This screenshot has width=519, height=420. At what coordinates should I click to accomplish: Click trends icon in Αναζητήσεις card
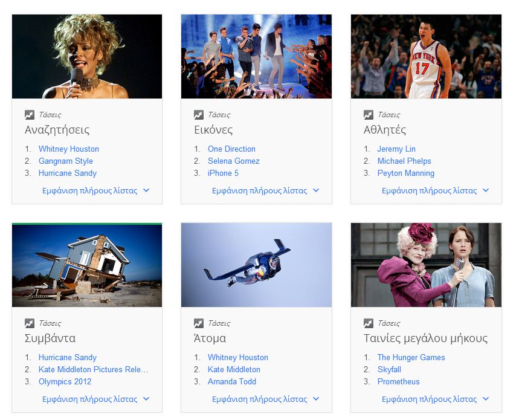click(30, 115)
